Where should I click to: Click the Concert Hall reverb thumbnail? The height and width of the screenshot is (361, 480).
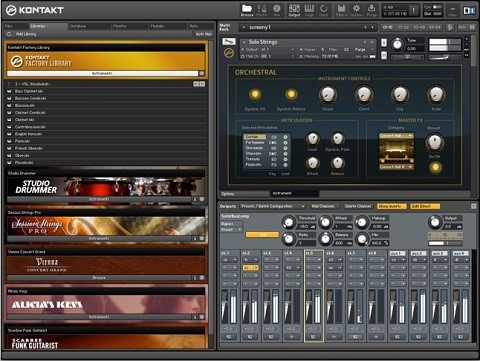396,151
